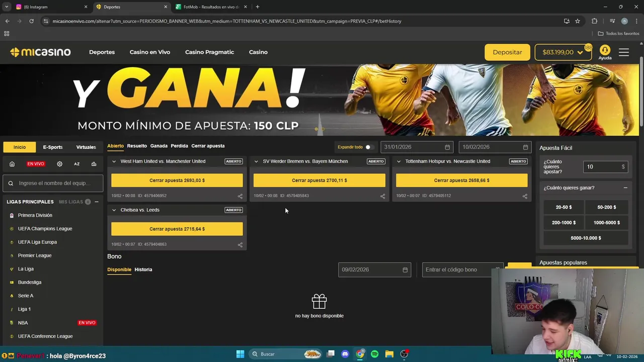644x362 pixels.
Task: Share the Werder Bremen vs Bayern bet
Action: tap(382, 196)
